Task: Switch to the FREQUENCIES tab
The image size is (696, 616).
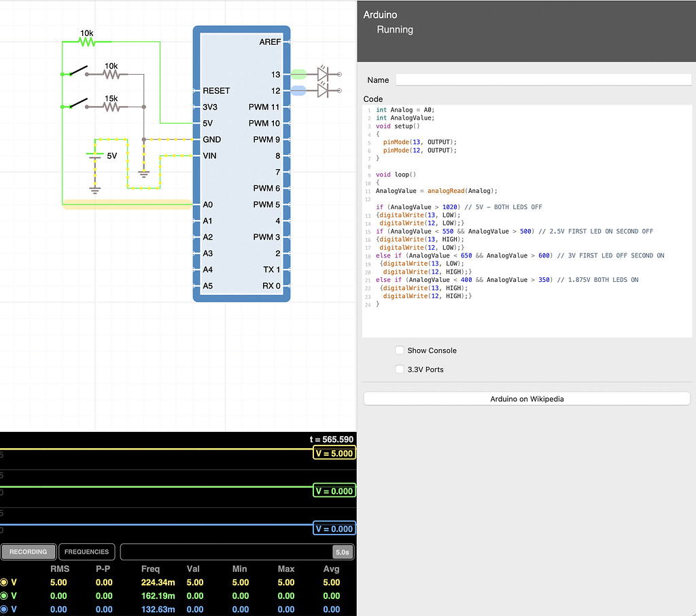Action: click(x=87, y=551)
